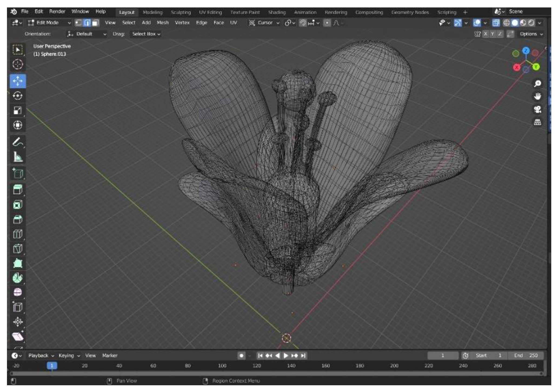This screenshot has height=392, width=558.
Task: Toggle perspective/orthographic grid icon
Action: [x=537, y=122]
